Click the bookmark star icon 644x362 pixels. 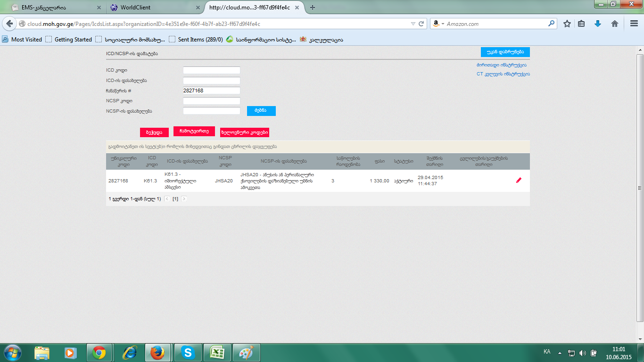(567, 24)
